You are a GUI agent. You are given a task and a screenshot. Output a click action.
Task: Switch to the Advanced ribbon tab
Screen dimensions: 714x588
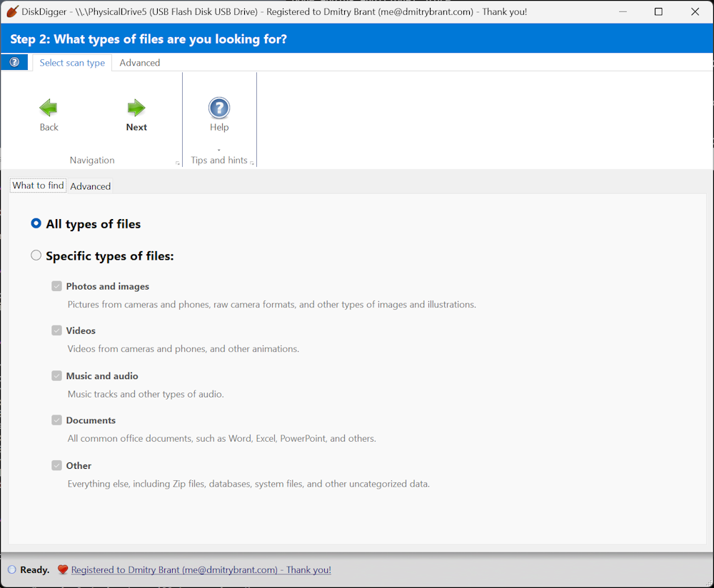tap(140, 63)
